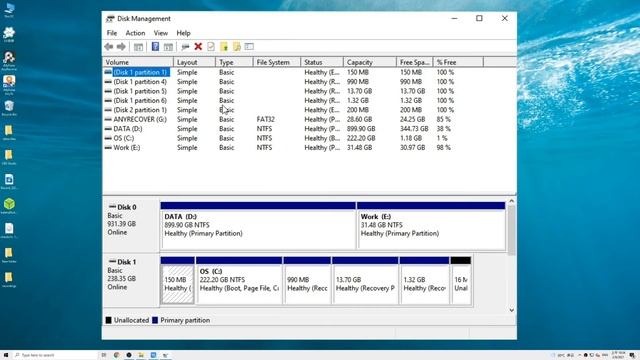Open the Action menu
The height and width of the screenshot is (360, 640).
135,33
